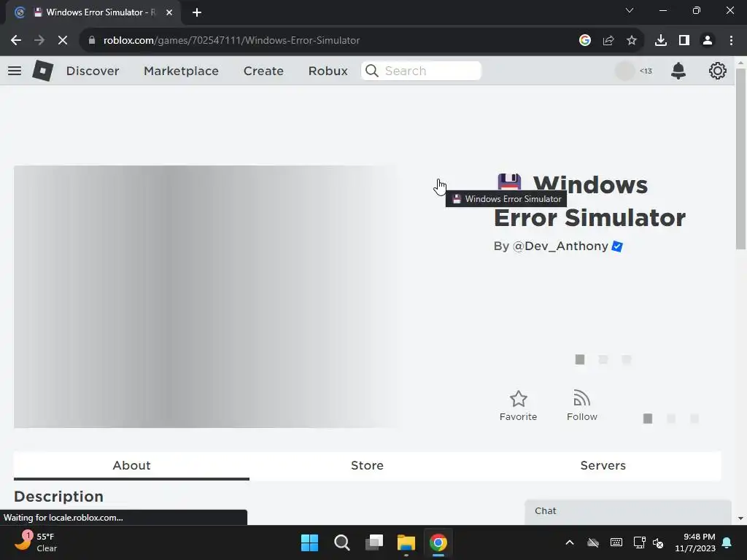Follow the game via Follow icon
Image resolution: width=747 pixels, height=560 pixels.
click(x=581, y=398)
